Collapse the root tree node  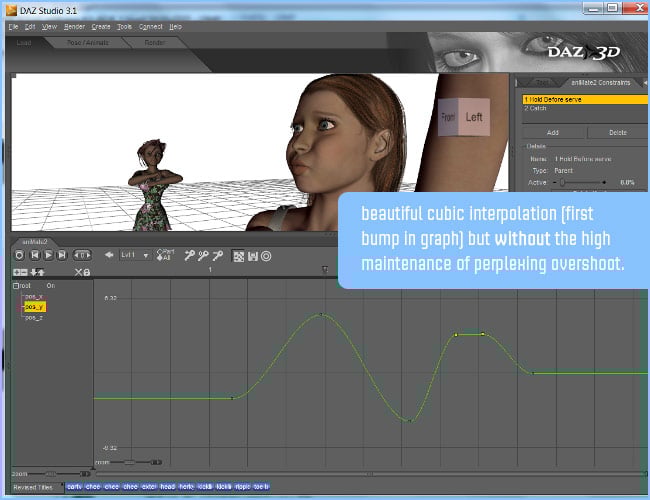(16, 286)
